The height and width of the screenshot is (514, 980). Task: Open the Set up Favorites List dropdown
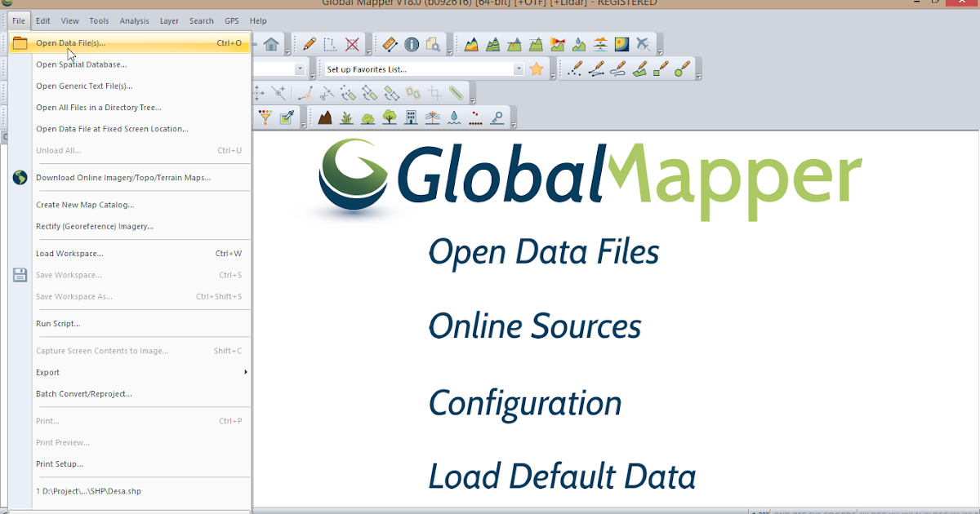coord(518,69)
